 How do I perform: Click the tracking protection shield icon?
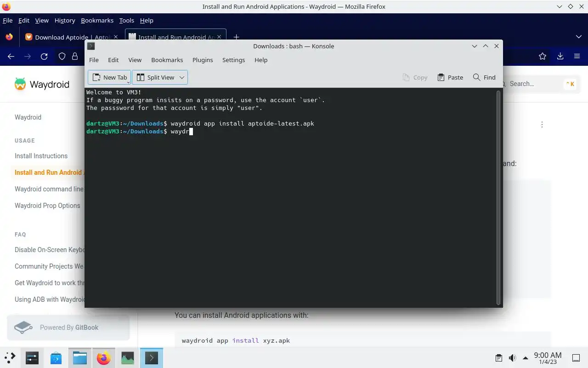pos(62,56)
